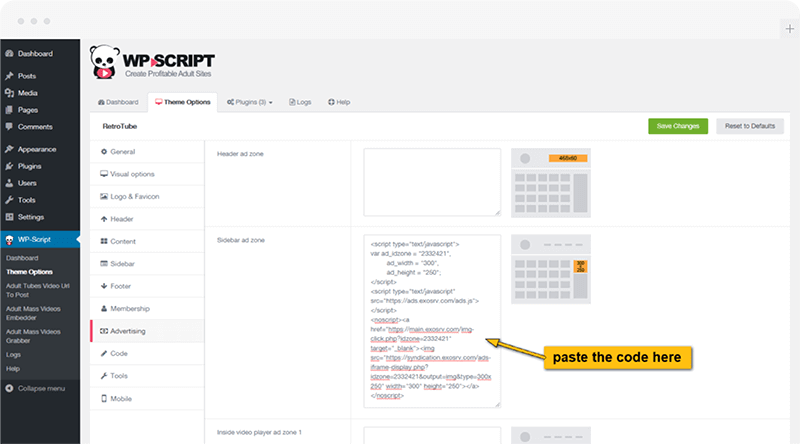This screenshot has width=800, height=444.
Task: Open the Logs tab
Action: pos(300,102)
